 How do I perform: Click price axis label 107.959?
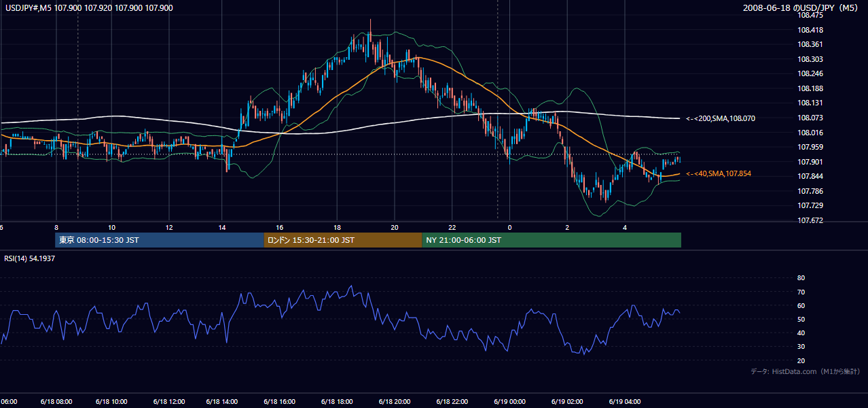(x=810, y=147)
